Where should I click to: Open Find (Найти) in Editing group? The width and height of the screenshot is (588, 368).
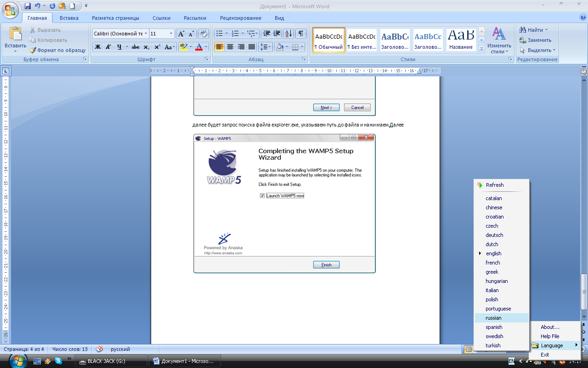[x=533, y=30]
